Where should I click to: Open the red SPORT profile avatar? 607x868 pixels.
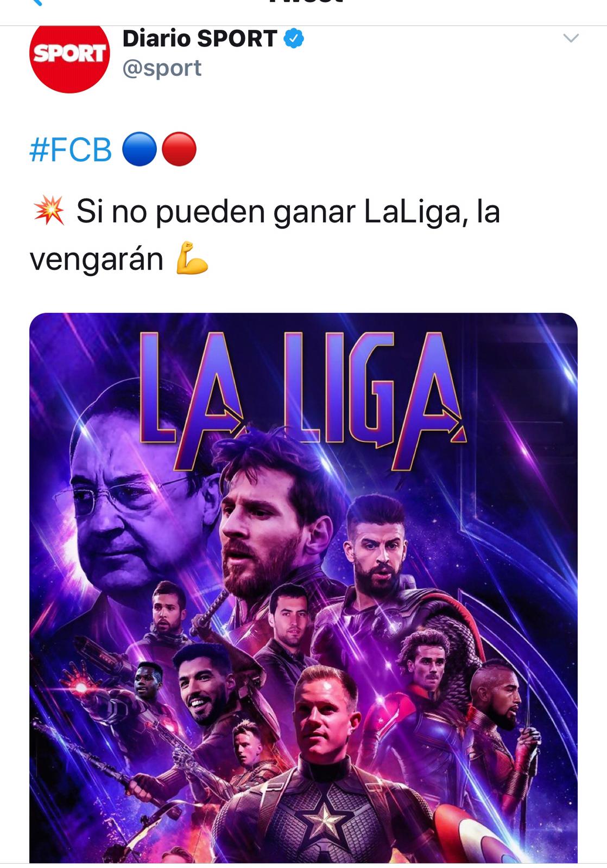tap(69, 54)
